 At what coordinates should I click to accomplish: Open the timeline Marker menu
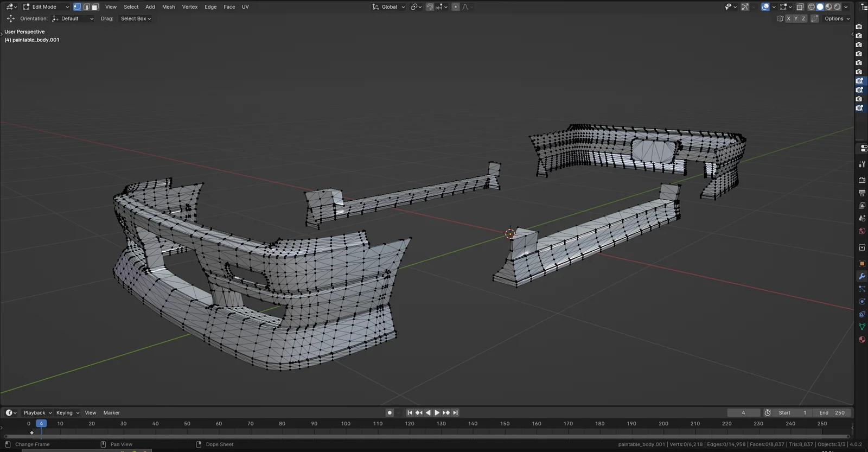[112, 413]
